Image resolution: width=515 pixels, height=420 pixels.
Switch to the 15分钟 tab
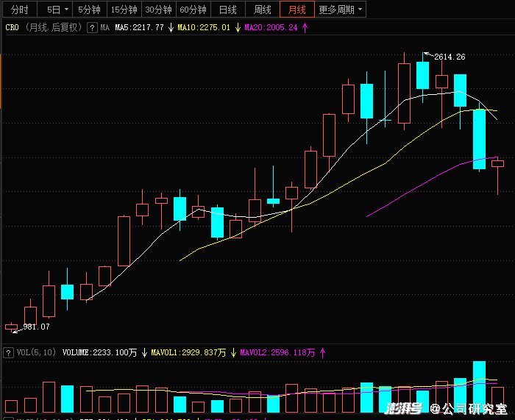[x=124, y=10]
